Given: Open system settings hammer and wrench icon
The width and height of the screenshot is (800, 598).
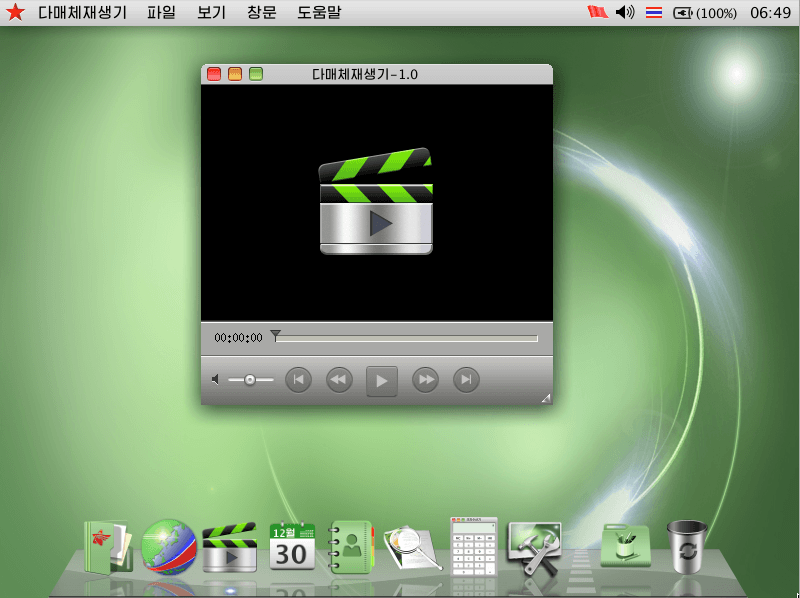Looking at the screenshot, I should pyautogui.click(x=534, y=549).
